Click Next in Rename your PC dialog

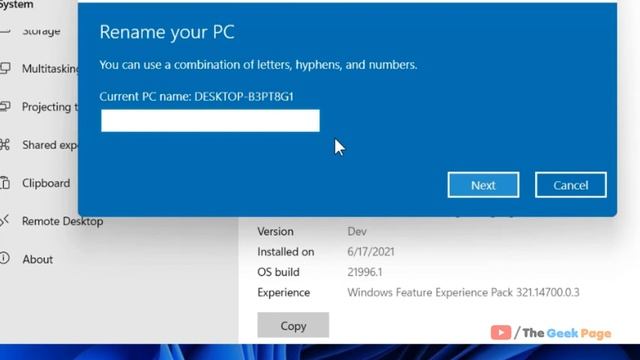point(483,185)
